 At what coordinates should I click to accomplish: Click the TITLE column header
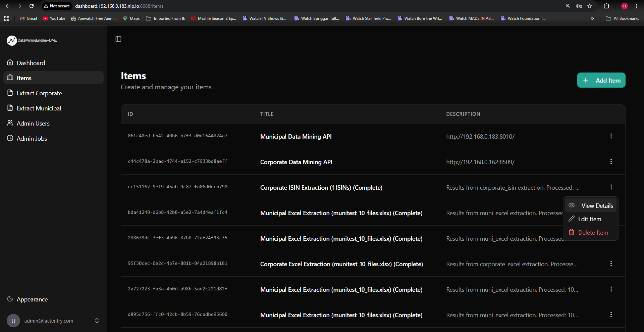(x=267, y=114)
